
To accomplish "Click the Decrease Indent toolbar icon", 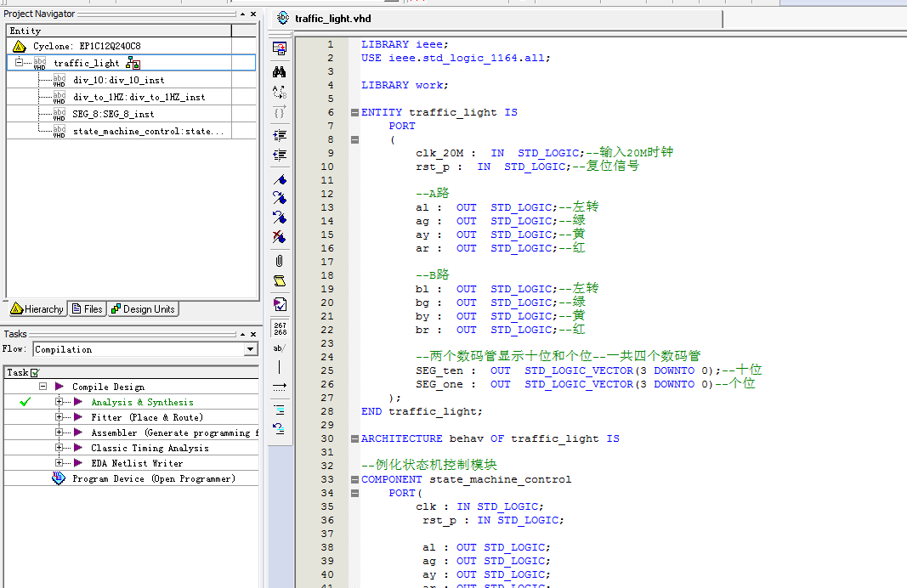I will [x=279, y=155].
